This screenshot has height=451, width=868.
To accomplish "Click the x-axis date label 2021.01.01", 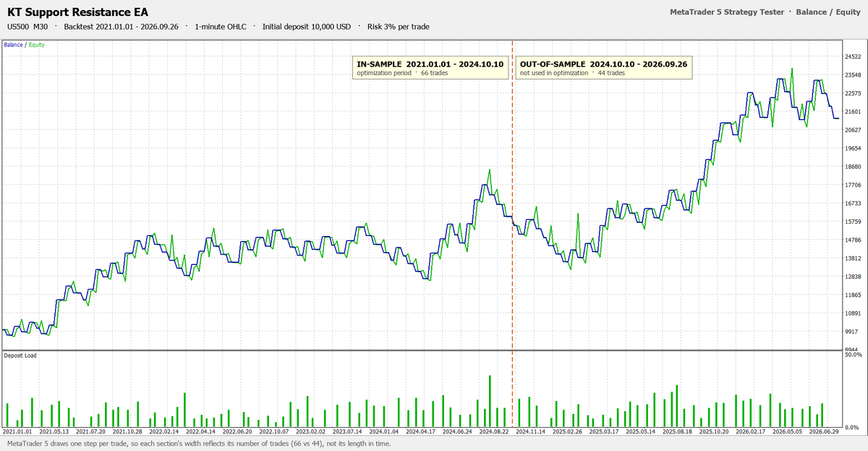I will (x=17, y=431).
